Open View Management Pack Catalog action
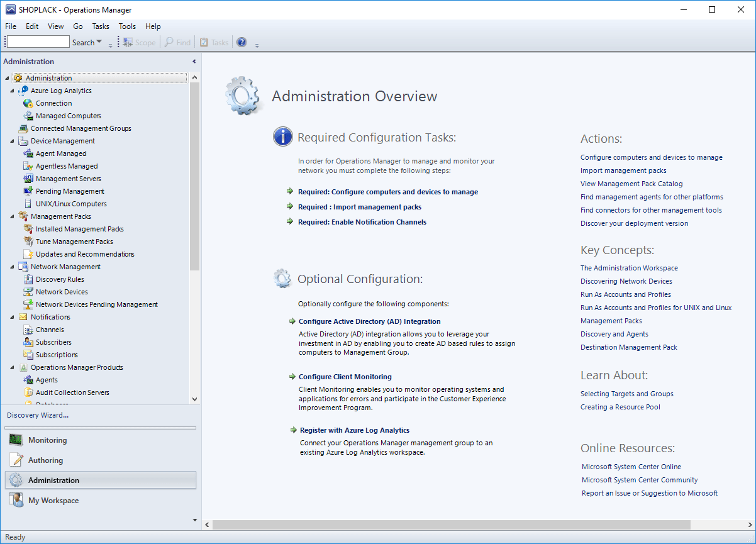 tap(631, 184)
